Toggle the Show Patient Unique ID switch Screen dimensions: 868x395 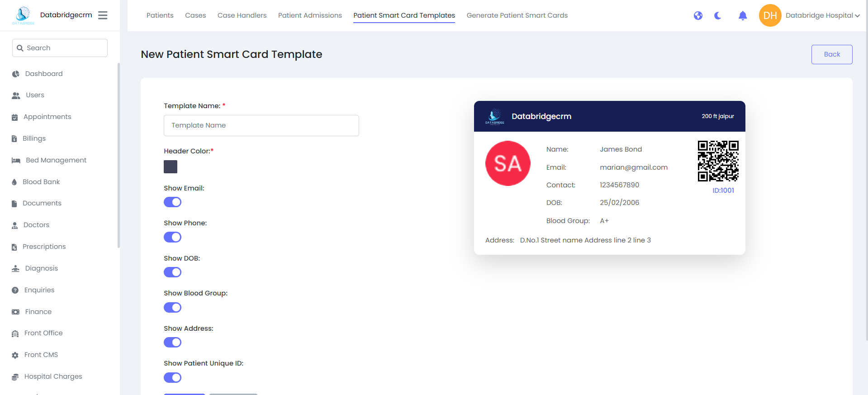pos(172,378)
